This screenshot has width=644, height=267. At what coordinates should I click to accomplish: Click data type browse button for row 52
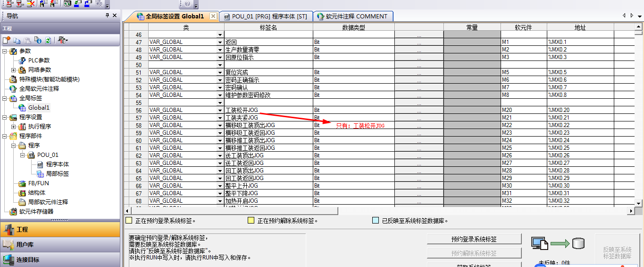(x=418, y=80)
